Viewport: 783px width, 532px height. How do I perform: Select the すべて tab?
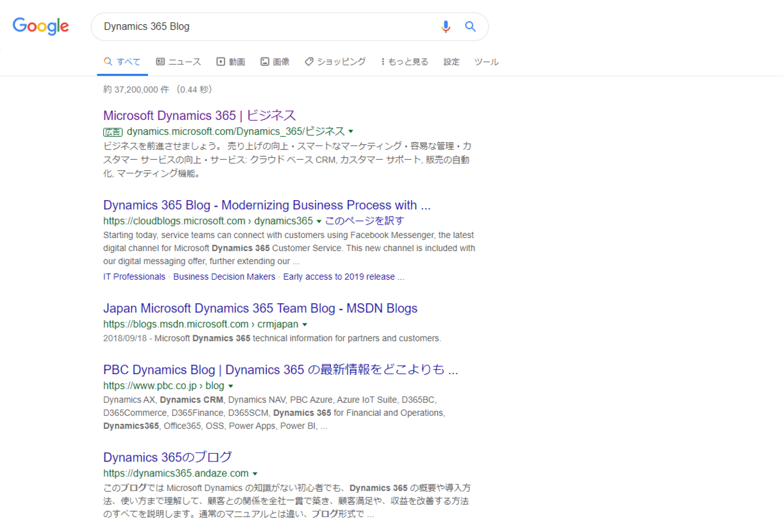pyautogui.click(x=122, y=62)
